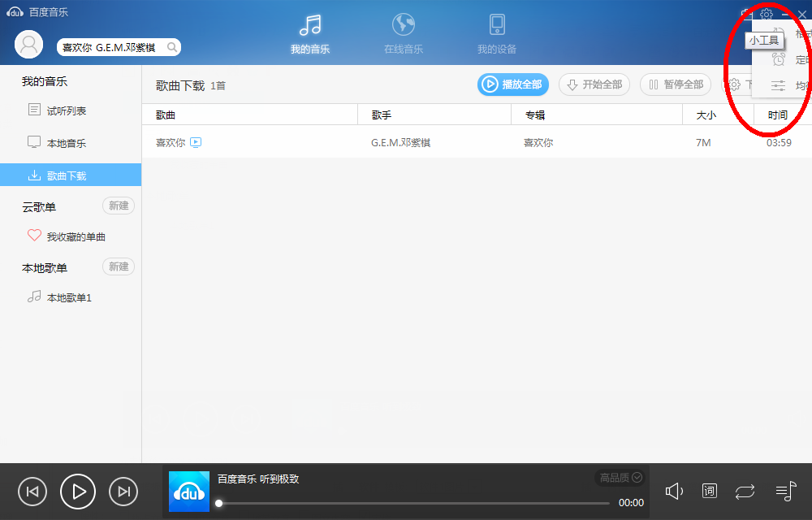Click the 播放全部 button
This screenshot has width=812, height=520.
click(512, 84)
